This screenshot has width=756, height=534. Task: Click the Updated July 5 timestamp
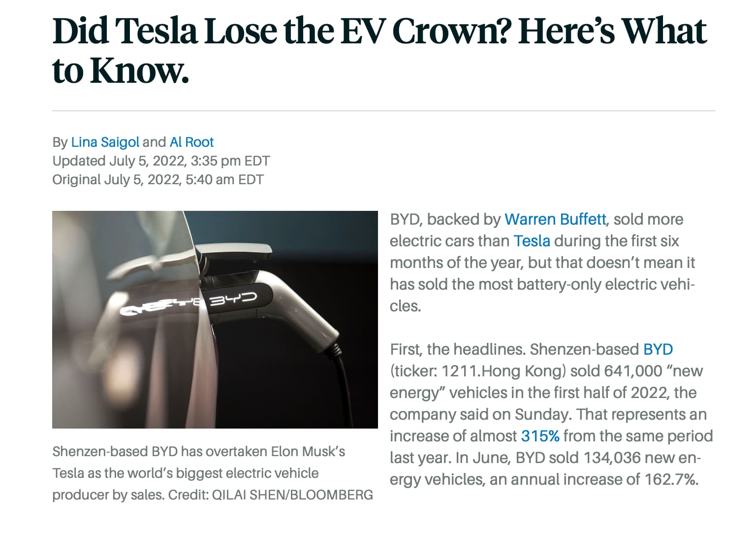[161, 161]
